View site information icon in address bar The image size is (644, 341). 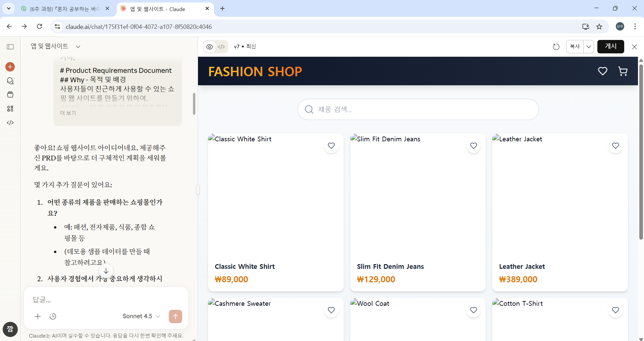pos(57,27)
